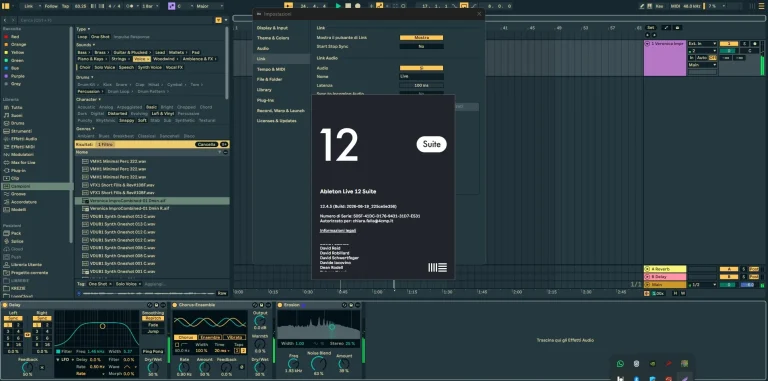Click the Nome field in Link Audio settings
Image resolution: width=768 pixels, height=381 pixels.
(421, 76)
